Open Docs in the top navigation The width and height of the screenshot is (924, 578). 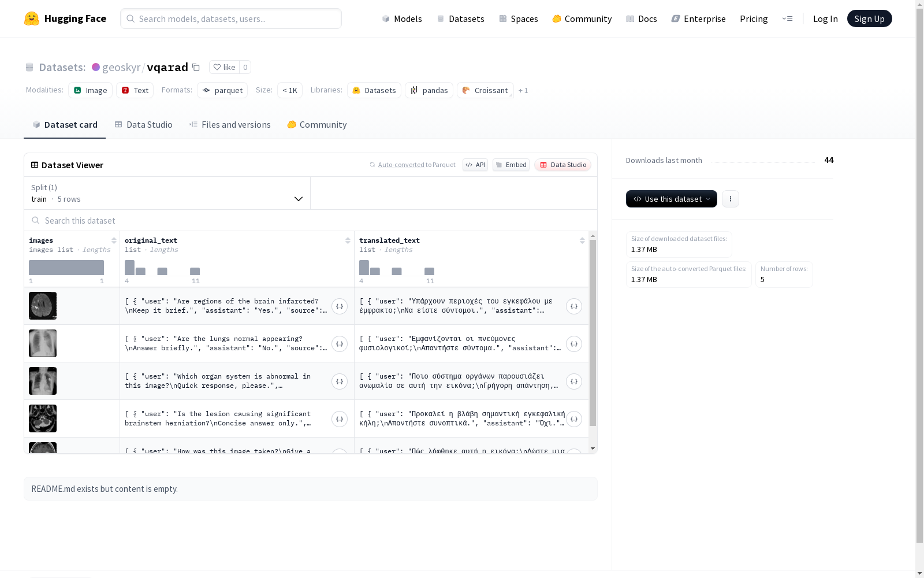click(642, 18)
